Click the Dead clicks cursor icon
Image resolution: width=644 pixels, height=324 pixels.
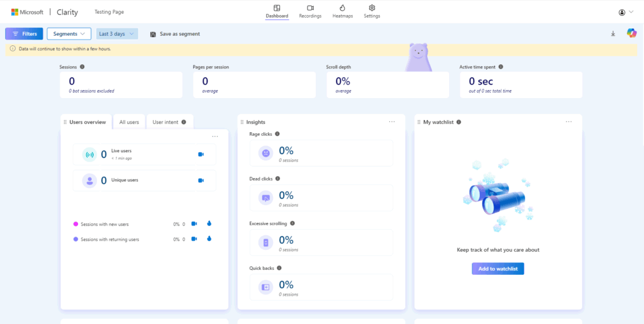pos(266,198)
